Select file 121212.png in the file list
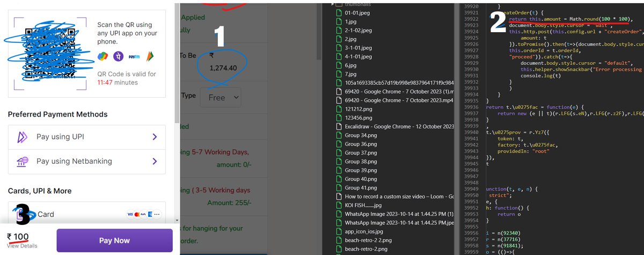Image resolution: width=644 pixels, height=255 pixels. click(x=360, y=109)
